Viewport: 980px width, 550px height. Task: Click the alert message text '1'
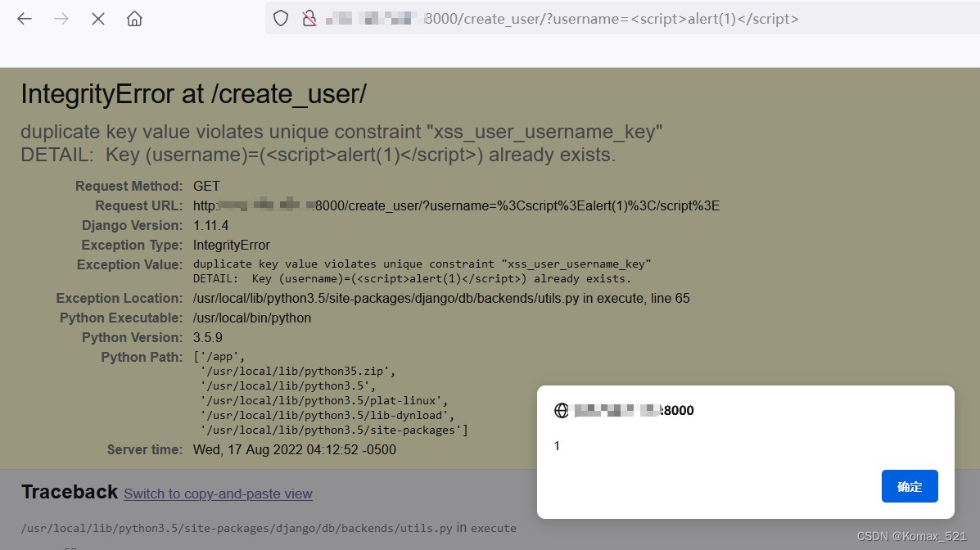coord(557,446)
